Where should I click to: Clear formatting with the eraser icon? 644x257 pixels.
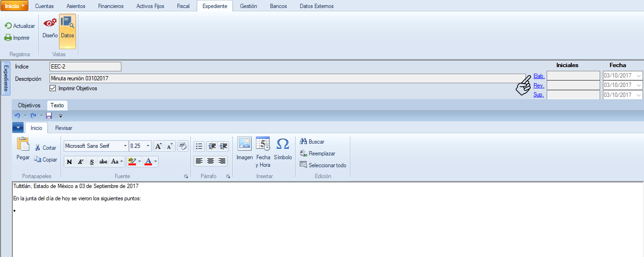183,146
